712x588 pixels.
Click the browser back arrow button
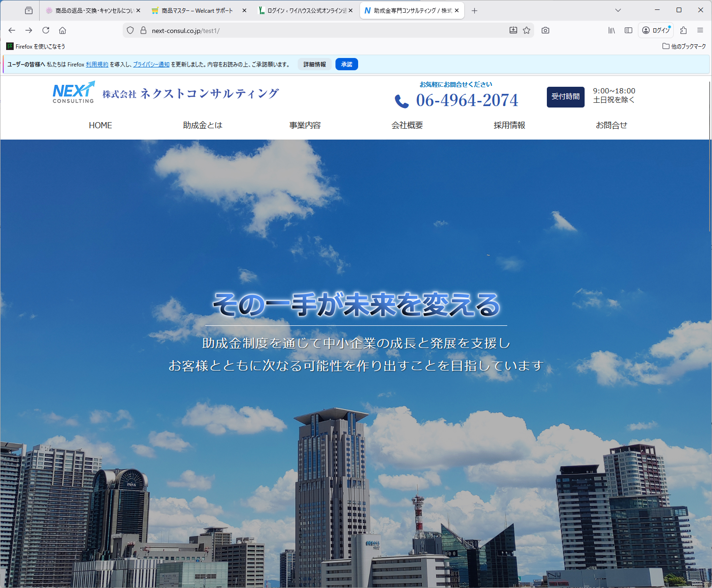(x=12, y=30)
